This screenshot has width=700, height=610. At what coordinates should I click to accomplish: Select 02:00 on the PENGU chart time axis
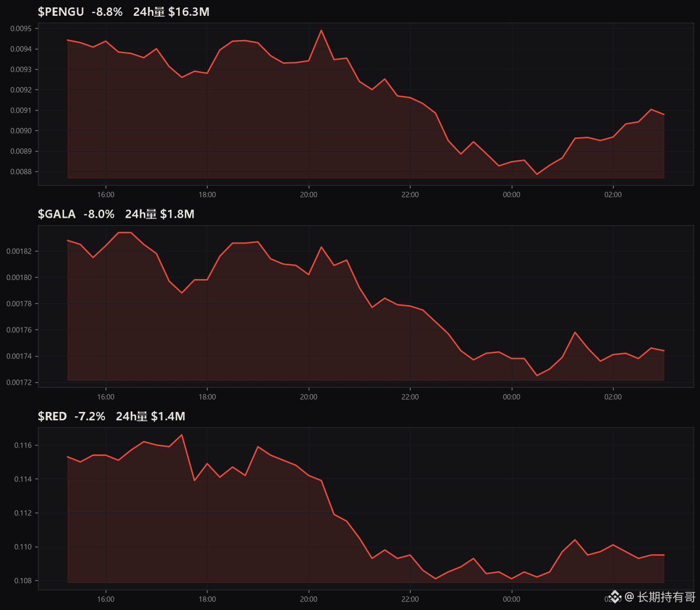613,195
